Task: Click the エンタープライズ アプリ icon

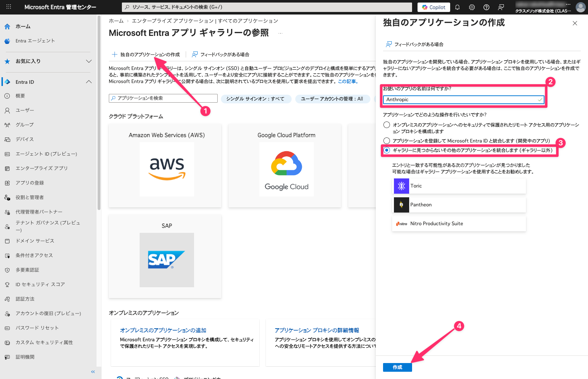Action: pyautogui.click(x=7, y=168)
